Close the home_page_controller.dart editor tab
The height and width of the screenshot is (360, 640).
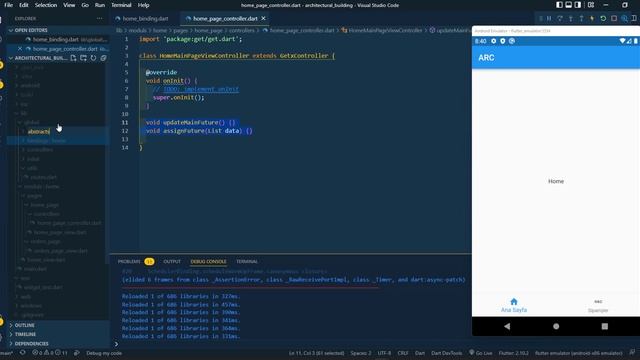tap(263, 18)
